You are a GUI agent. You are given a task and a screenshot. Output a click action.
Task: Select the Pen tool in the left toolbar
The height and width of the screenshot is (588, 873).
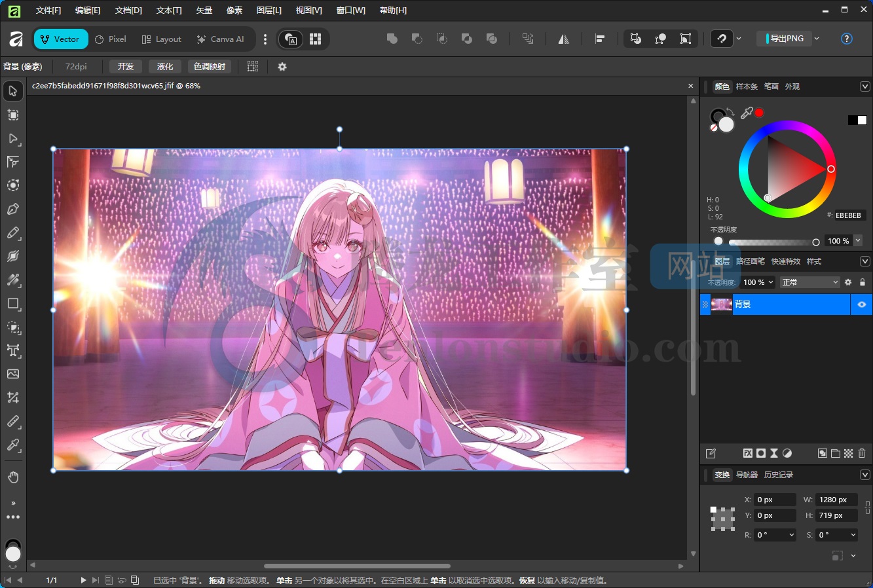13,210
